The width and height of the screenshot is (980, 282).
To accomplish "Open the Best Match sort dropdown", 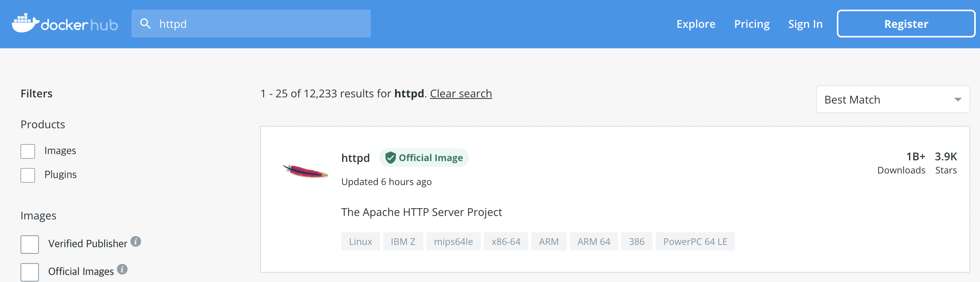I will (x=893, y=100).
